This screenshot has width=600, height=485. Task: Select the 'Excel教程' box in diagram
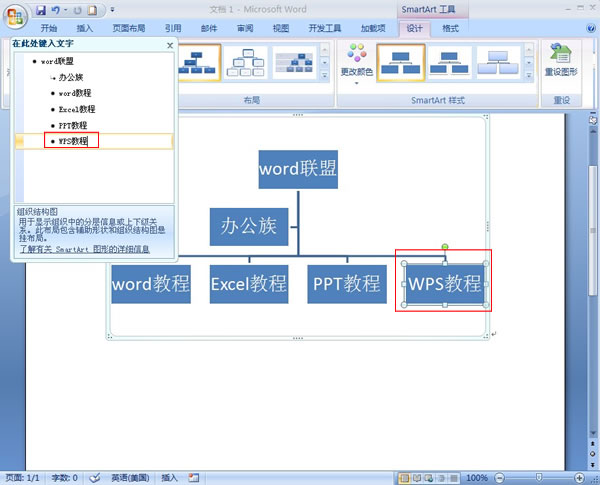point(249,284)
